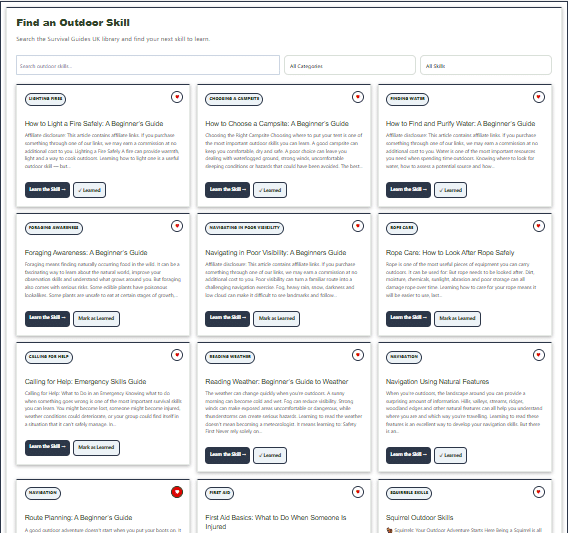The image size is (568, 533).
Task: Learn the Skill for Light a Fire Safely
Action: (47, 190)
